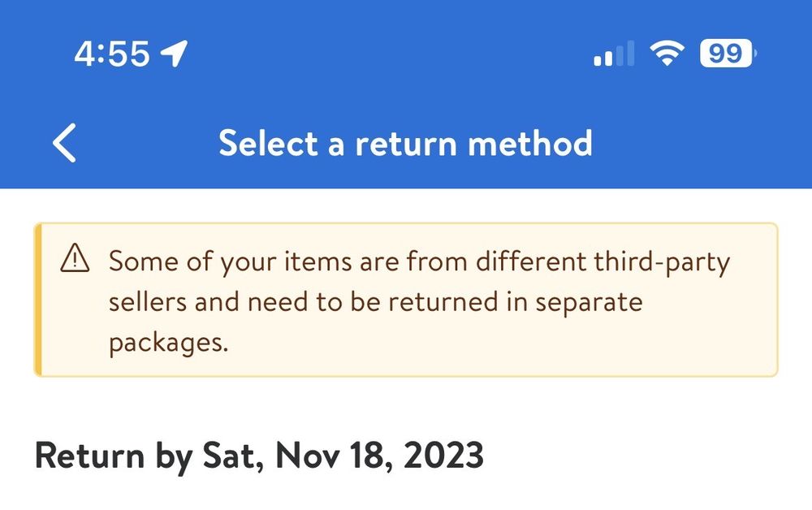Screen dimensions: 812x510
Task: Tap the third-party sellers warning banner
Action: [x=406, y=300]
